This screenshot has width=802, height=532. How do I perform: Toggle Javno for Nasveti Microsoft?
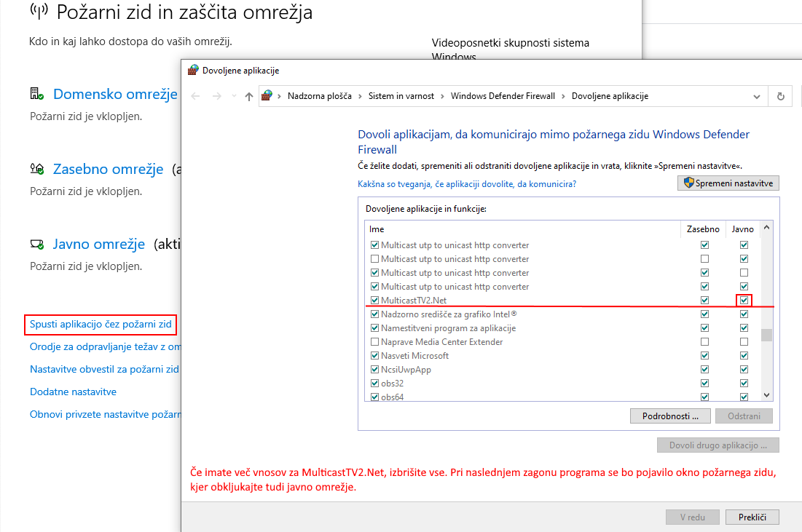(744, 355)
